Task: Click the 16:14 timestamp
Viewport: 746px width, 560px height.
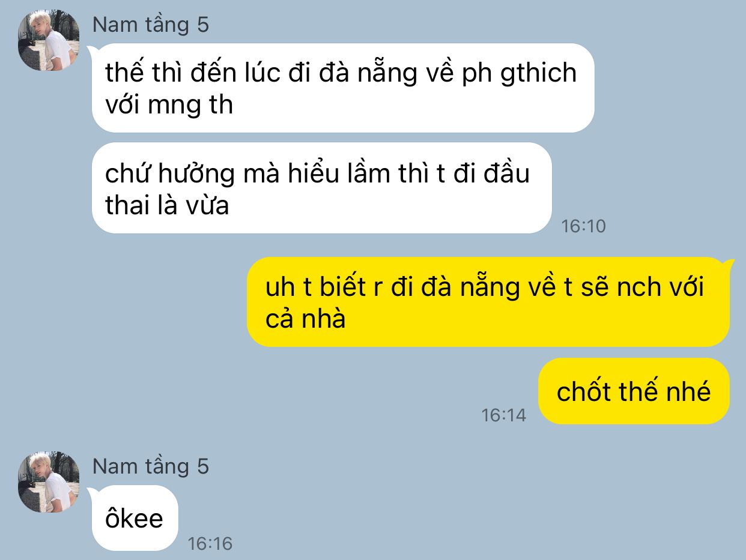Action: tap(503, 415)
